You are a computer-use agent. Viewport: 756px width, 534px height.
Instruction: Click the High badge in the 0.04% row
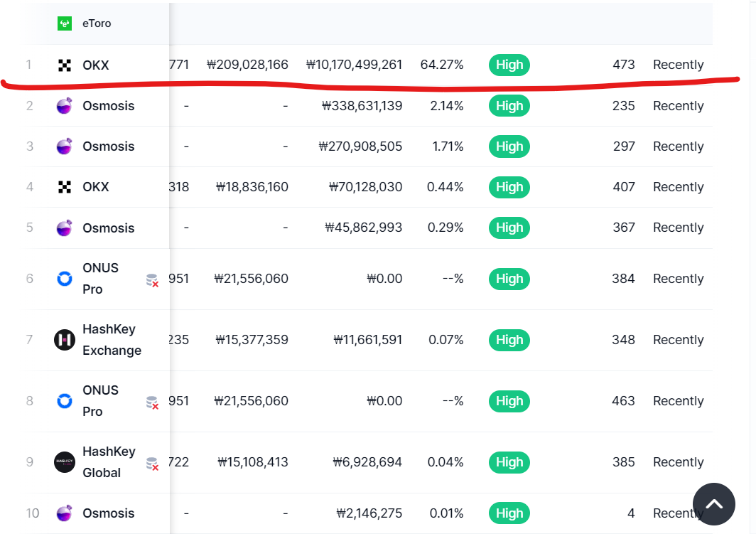point(509,462)
